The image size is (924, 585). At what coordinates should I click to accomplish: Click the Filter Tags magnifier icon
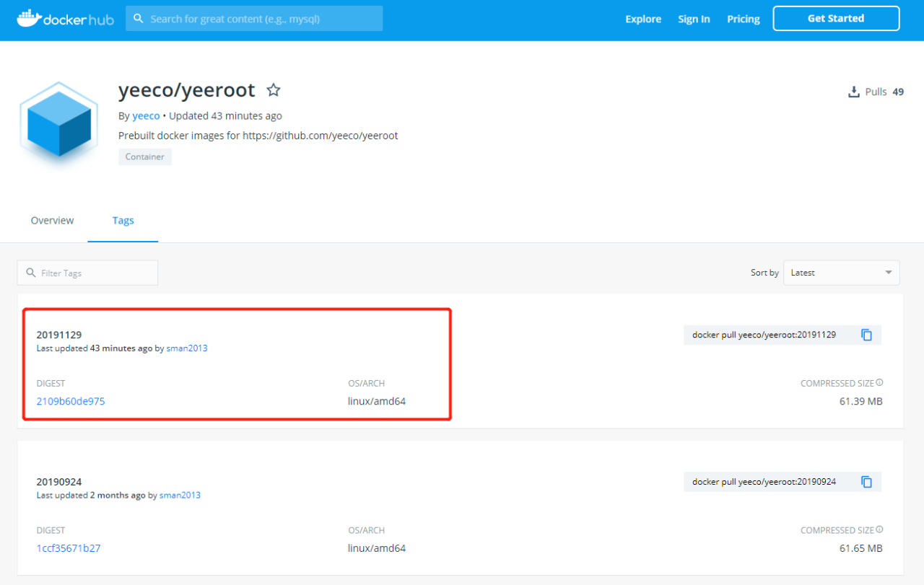point(31,273)
